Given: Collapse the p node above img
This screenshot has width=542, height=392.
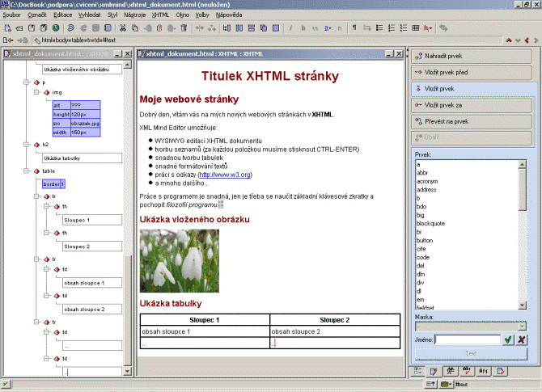Looking at the screenshot, I should point(26,82).
